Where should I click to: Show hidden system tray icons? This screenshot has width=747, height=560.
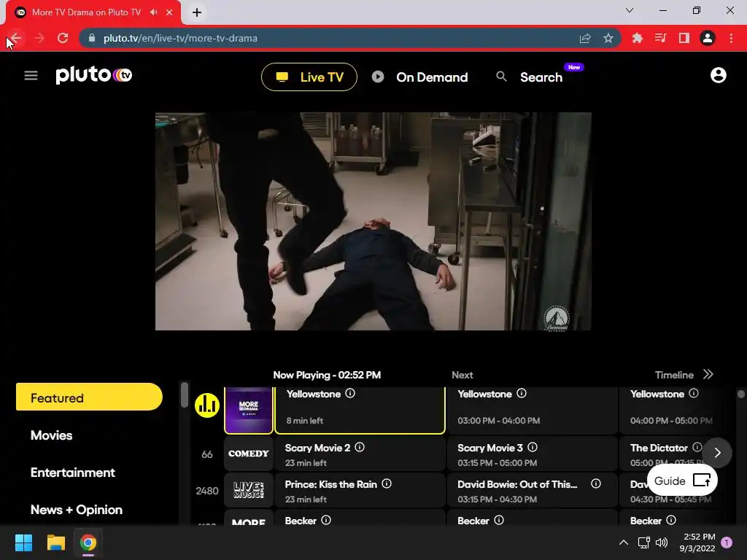click(623, 542)
